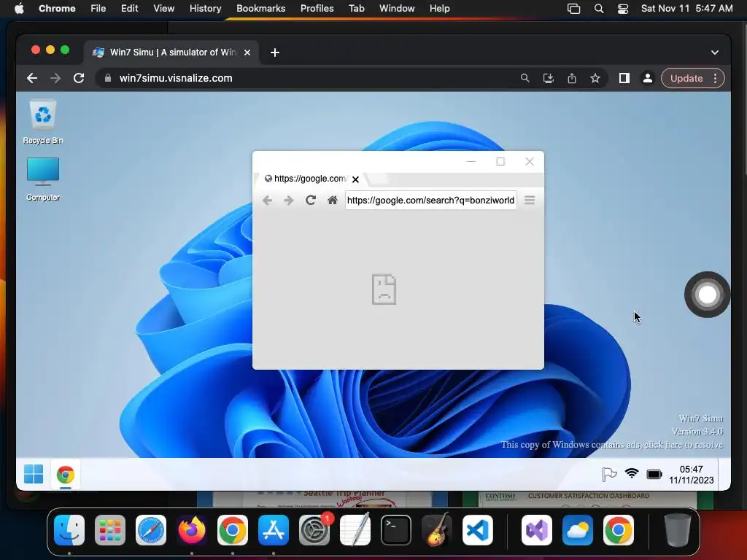
Task: Click the install app icon in address bar
Action: click(x=549, y=78)
